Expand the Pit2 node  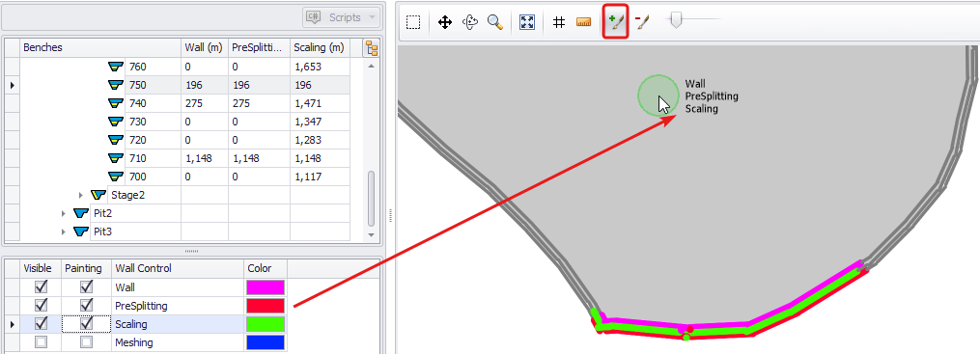[x=63, y=213]
